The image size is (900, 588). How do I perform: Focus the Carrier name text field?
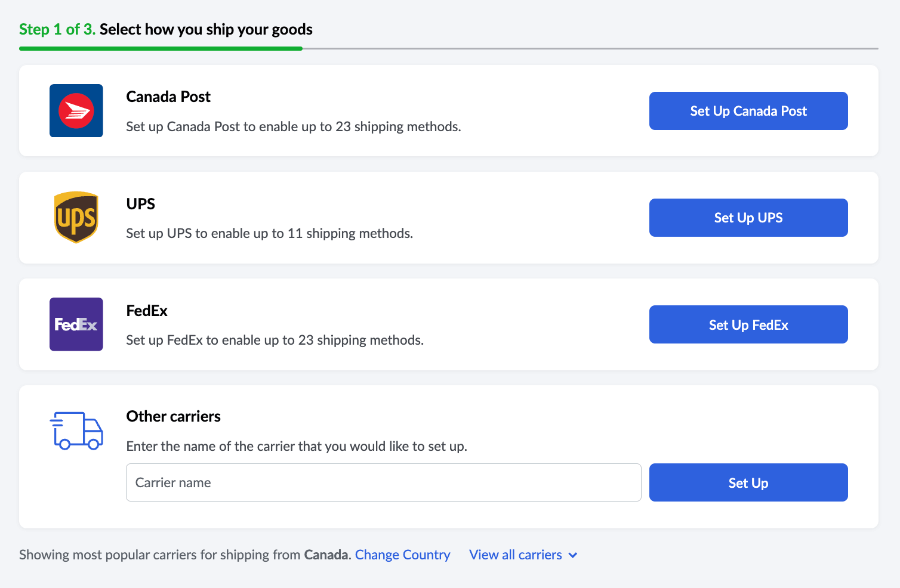384,482
